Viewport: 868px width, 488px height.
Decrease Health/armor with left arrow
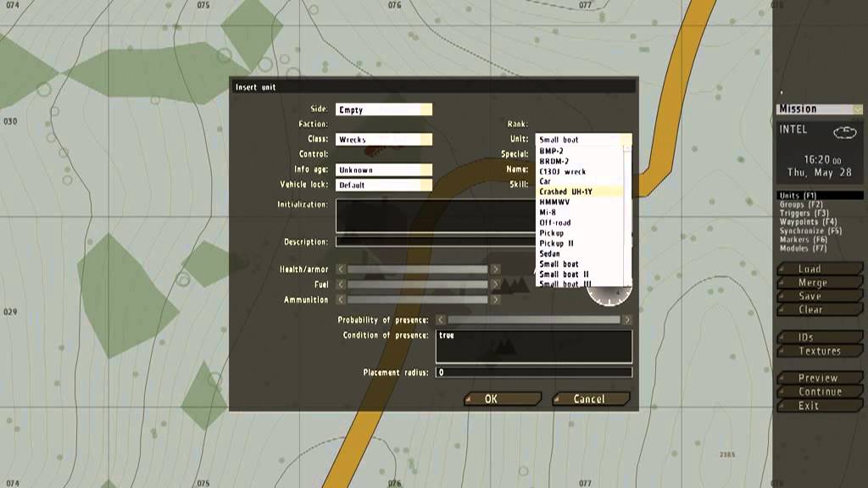coord(341,269)
